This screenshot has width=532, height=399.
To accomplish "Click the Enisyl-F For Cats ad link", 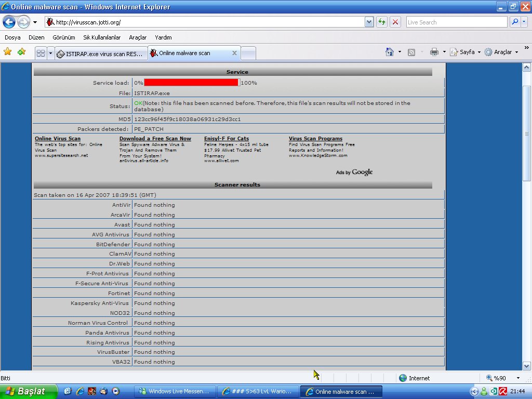I will 227,138.
